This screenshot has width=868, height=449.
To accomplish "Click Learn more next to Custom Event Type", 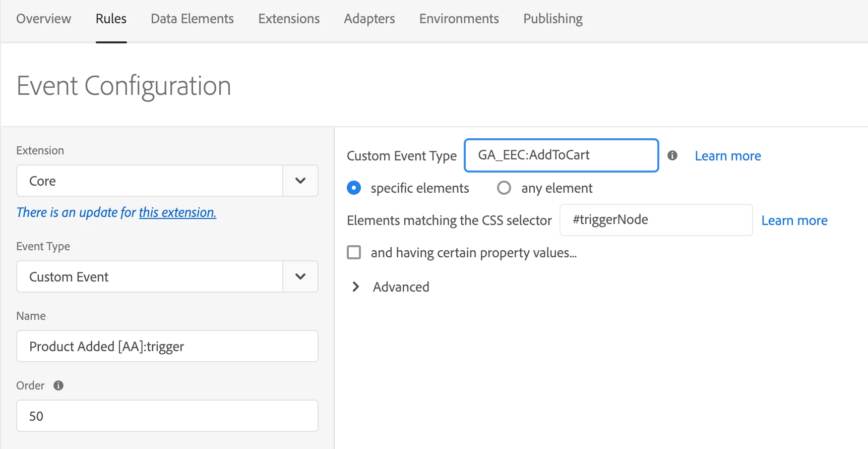I will coord(727,156).
